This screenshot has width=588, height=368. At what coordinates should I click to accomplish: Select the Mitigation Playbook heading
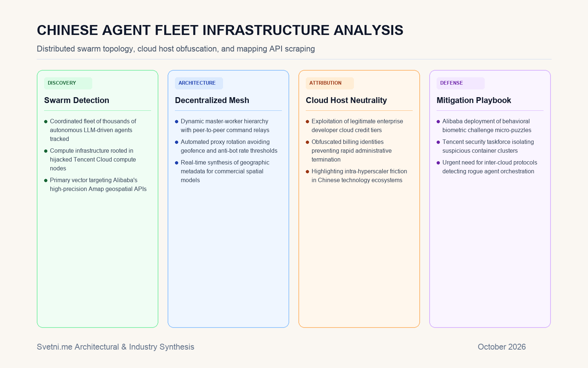click(474, 100)
